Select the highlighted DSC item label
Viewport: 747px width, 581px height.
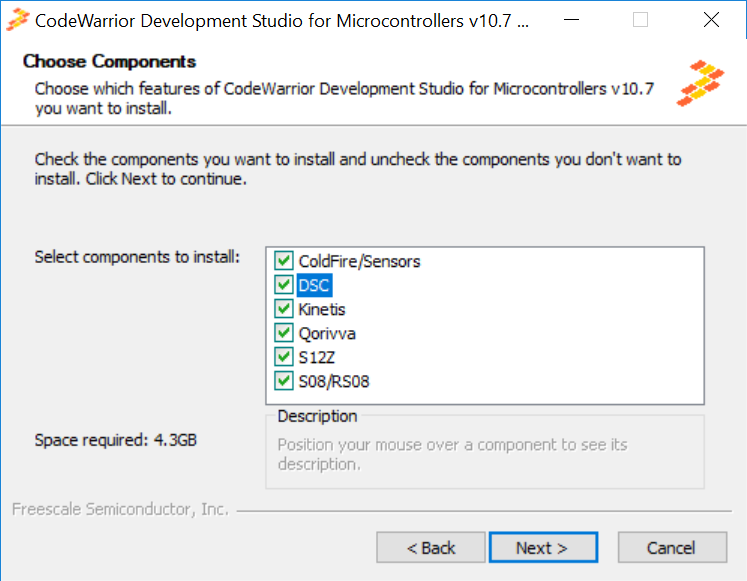(313, 285)
